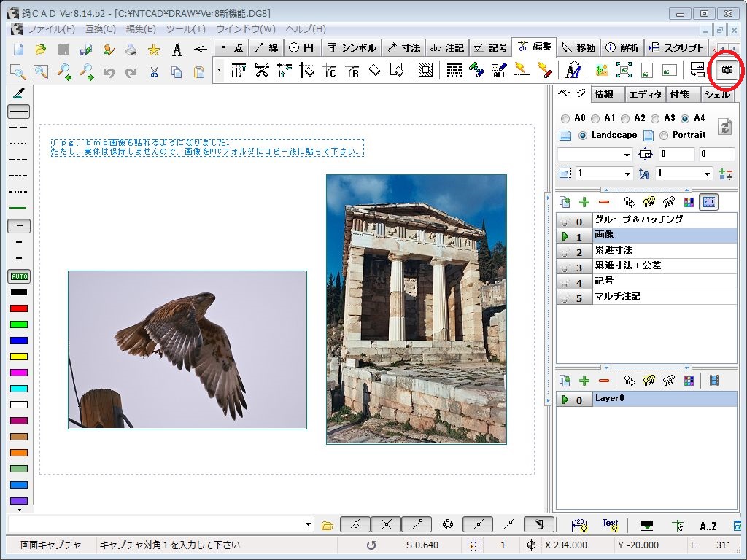This screenshot has height=560, width=747.
Task: Open the ファイル(F) menu
Action: (51, 29)
